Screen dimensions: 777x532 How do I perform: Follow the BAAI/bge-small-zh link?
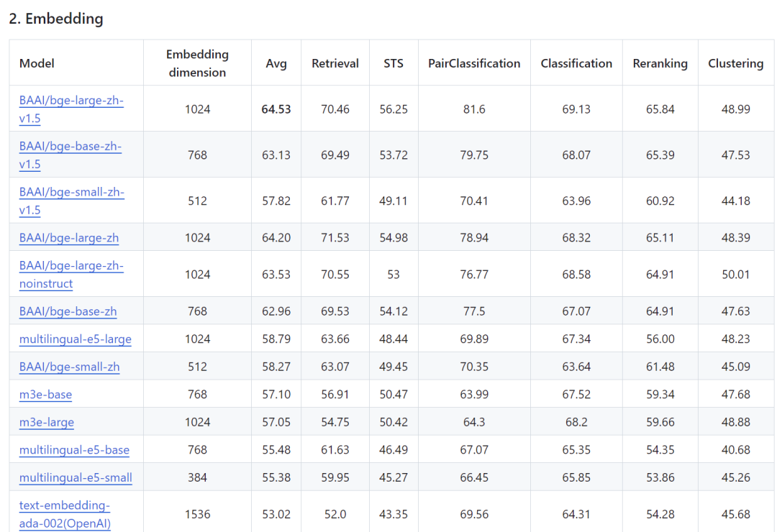[x=69, y=367]
